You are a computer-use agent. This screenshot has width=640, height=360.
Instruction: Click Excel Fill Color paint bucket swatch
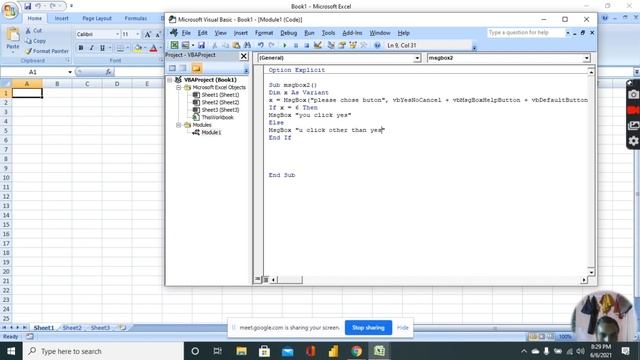point(138,48)
